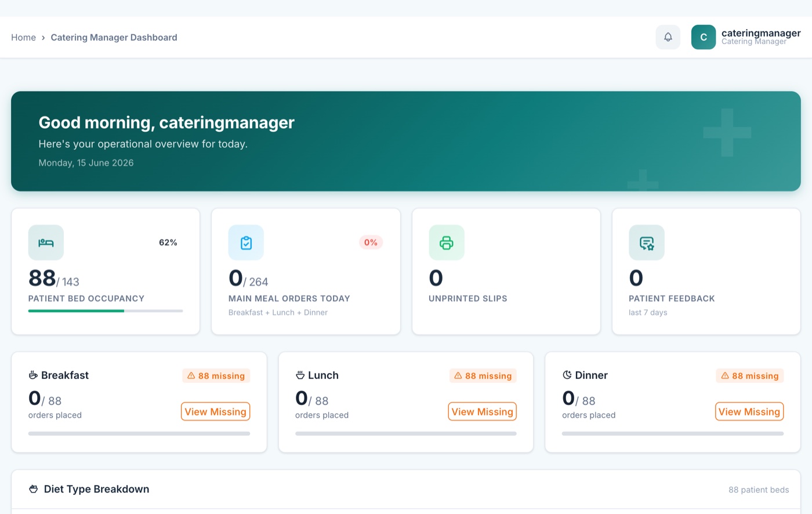
Task: Click the bed icon in occupancy card
Action: 46,242
